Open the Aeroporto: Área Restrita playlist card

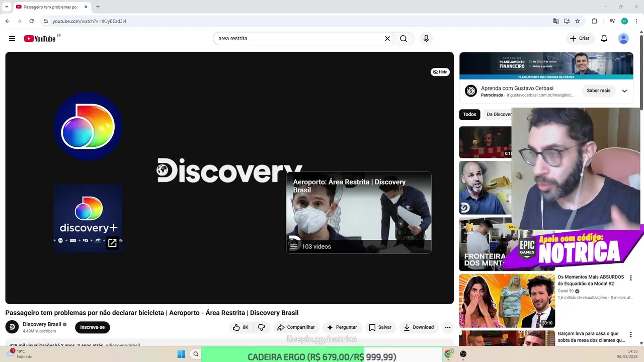tap(359, 213)
